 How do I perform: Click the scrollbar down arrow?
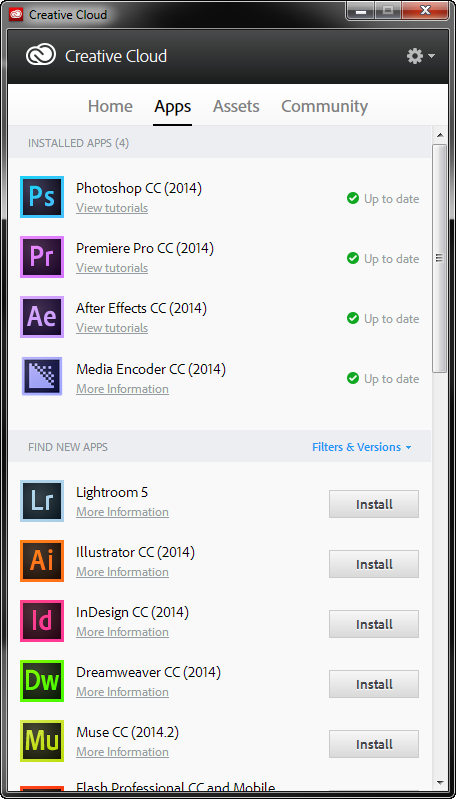point(440,782)
